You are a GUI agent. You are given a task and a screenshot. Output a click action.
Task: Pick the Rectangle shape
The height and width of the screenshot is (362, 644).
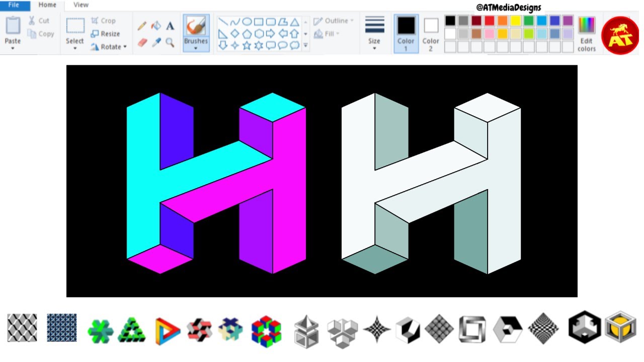click(x=259, y=22)
